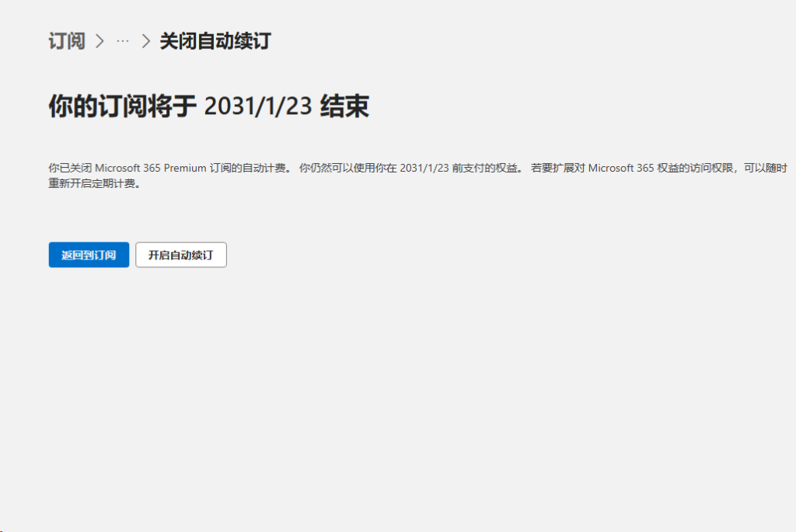The image size is (796, 532).
Task: Click the 2031/1/23 date in the paragraph
Action: (424, 169)
